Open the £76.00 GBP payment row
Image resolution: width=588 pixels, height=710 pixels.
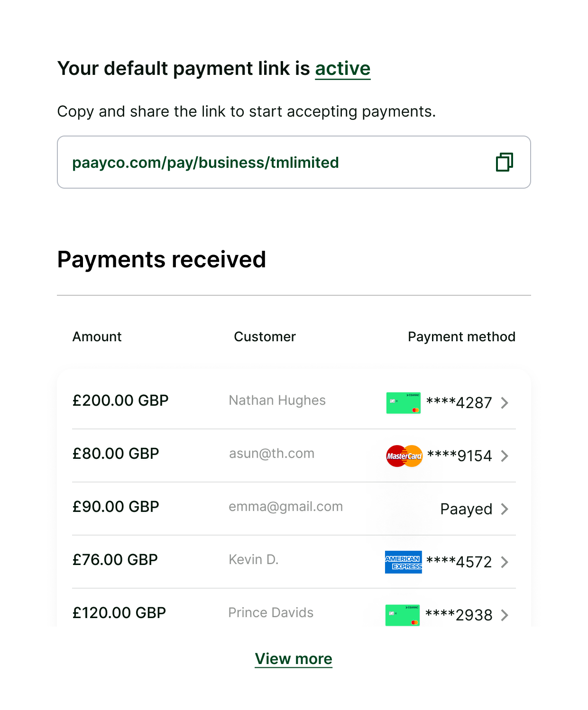(294, 562)
